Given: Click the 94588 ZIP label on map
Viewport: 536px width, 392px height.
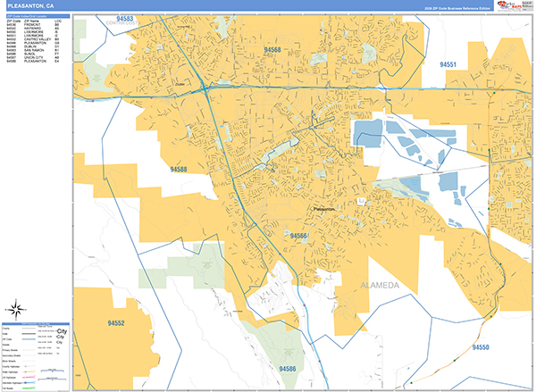Looking at the screenshot, I should [179, 169].
